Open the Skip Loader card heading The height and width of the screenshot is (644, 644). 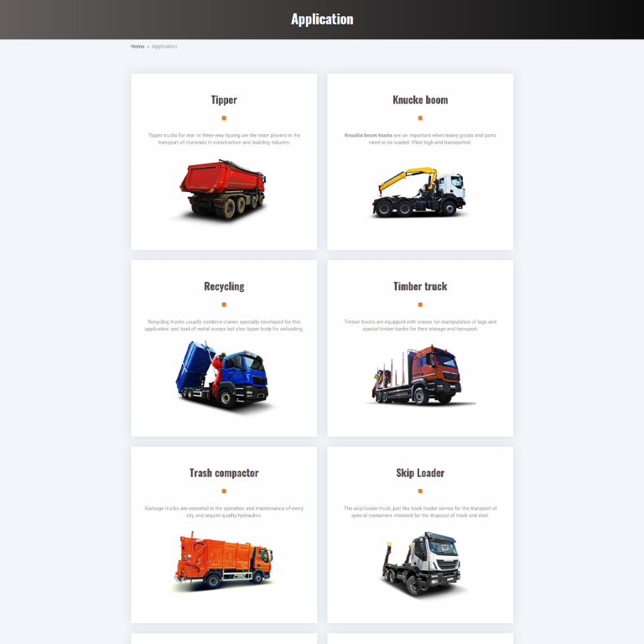420,473
